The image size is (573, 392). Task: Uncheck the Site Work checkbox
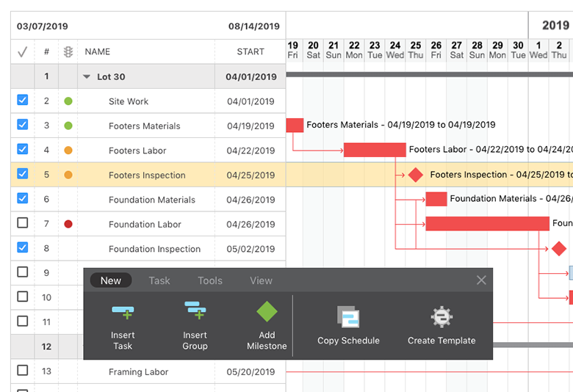pyautogui.click(x=22, y=101)
